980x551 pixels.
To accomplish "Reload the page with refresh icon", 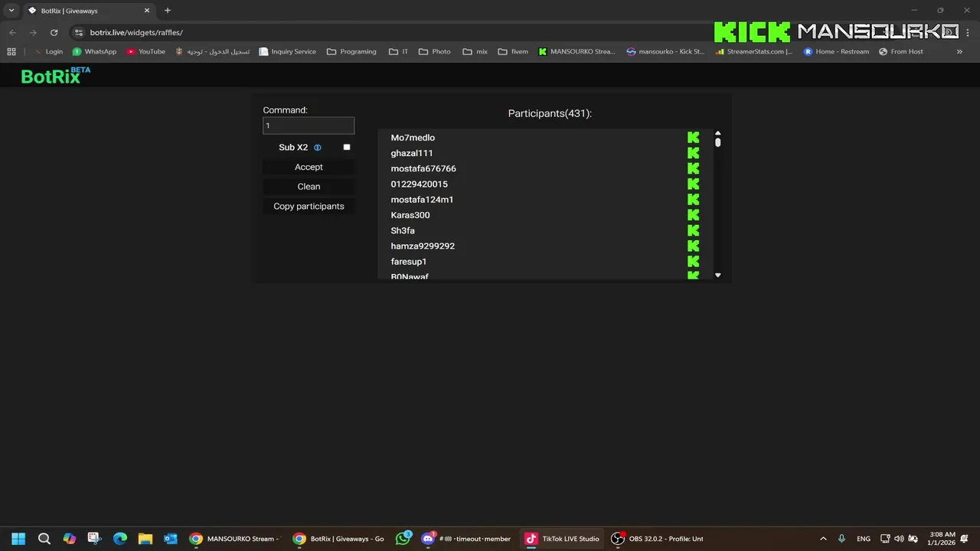I will pos(54,32).
